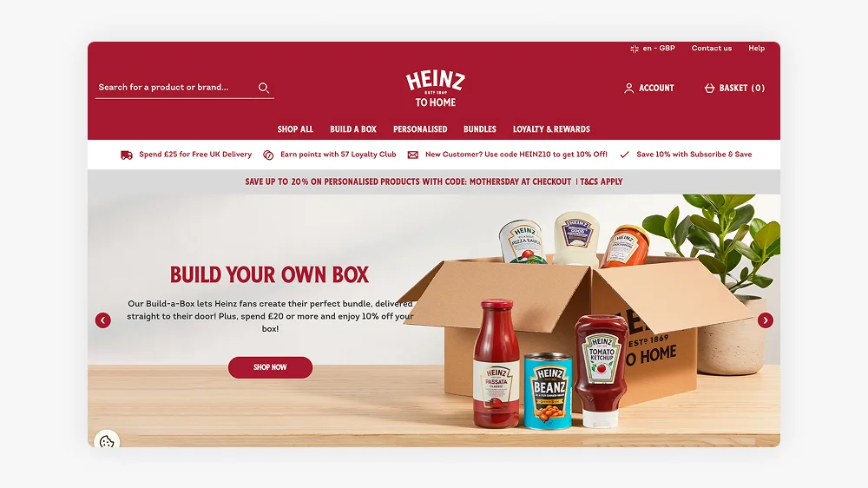868x488 pixels.
Task: Open the Build a Box menu
Action: coord(353,129)
